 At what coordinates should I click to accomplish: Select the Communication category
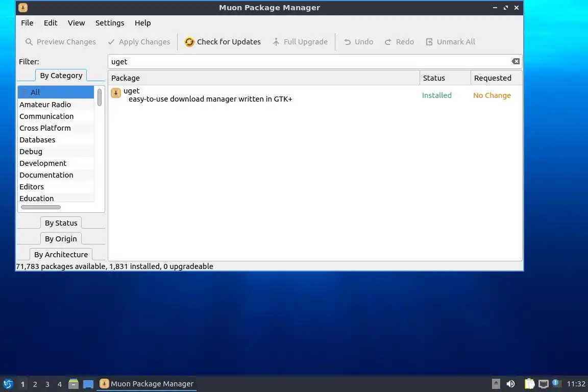tap(56, 116)
